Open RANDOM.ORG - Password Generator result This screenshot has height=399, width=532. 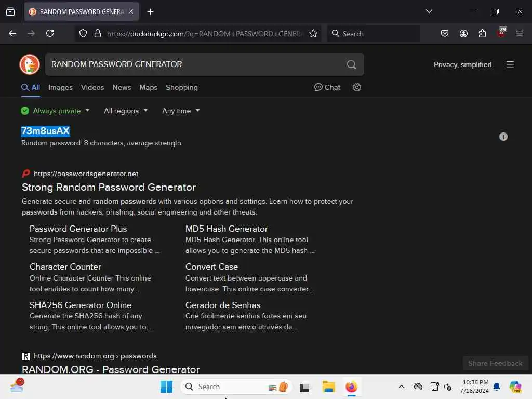pyautogui.click(x=111, y=369)
